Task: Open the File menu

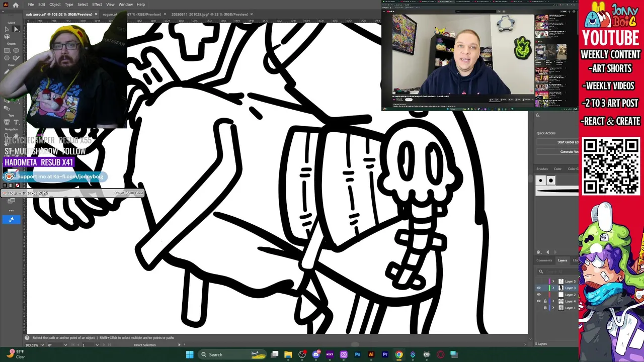Action: (x=31, y=5)
